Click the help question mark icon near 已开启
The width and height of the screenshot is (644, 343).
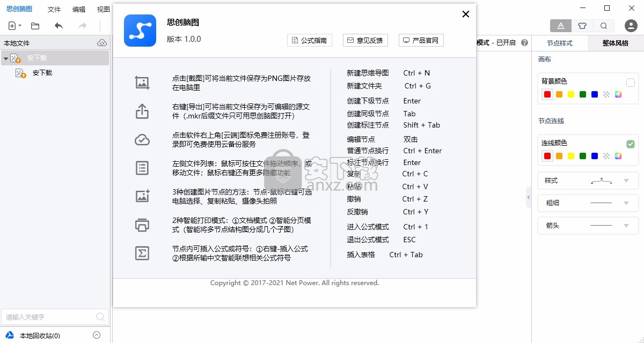coord(524,43)
